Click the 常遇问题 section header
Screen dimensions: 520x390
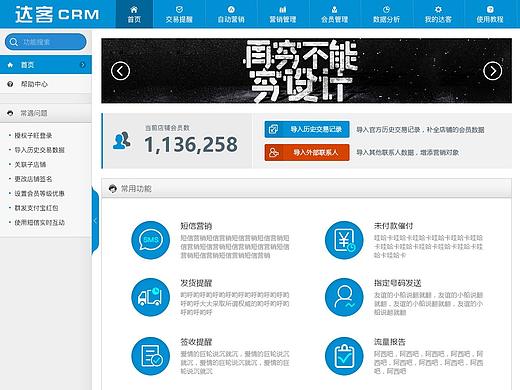click(46, 113)
